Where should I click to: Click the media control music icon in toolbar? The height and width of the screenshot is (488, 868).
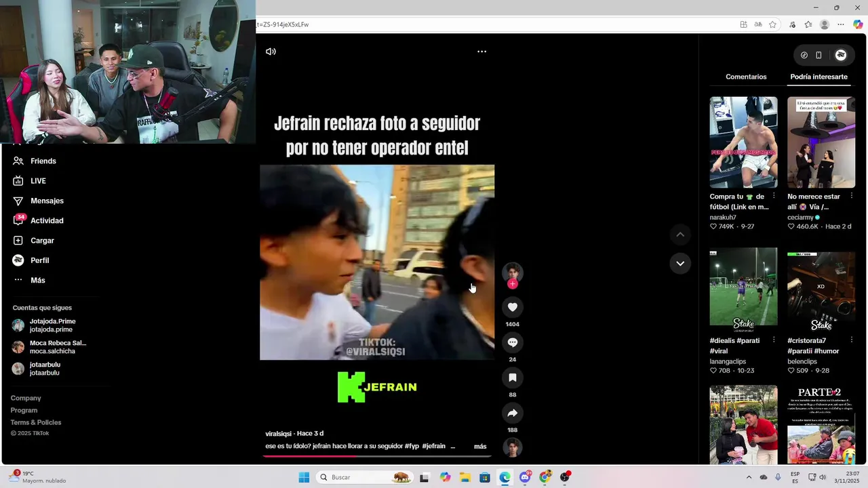click(x=792, y=24)
